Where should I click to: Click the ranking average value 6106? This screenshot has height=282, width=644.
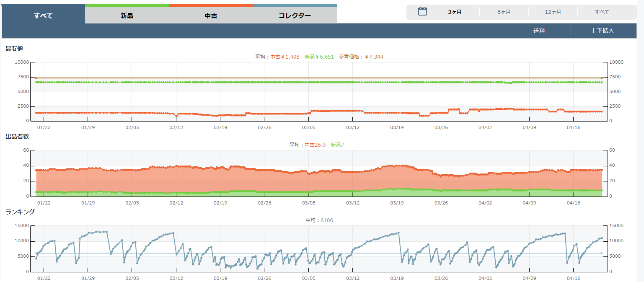pos(326,220)
